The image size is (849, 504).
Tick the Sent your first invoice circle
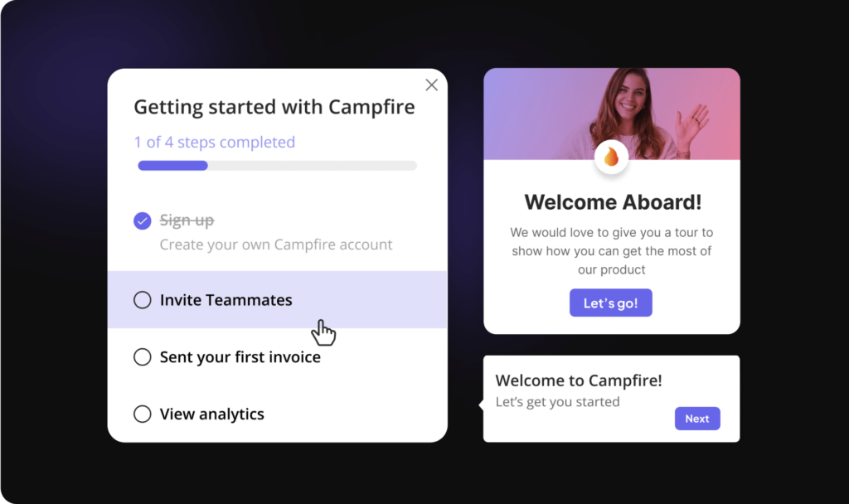click(143, 356)
